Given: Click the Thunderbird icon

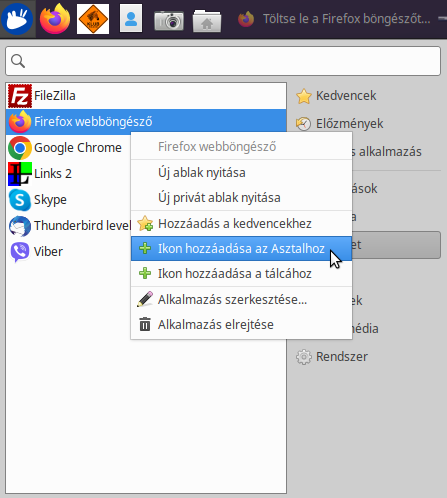Looking at the screenshot, I should [x=20, y=226].
